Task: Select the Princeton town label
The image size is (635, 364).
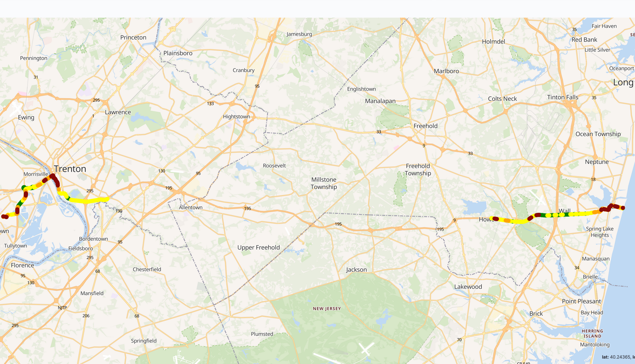Action: click(133, 37)
